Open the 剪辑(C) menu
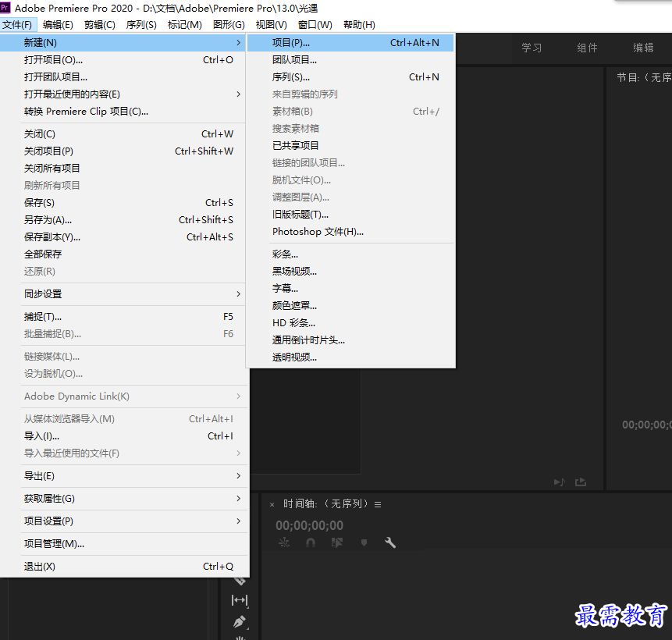The width and height of the screenshot is (672, 640). coord(99,24)
